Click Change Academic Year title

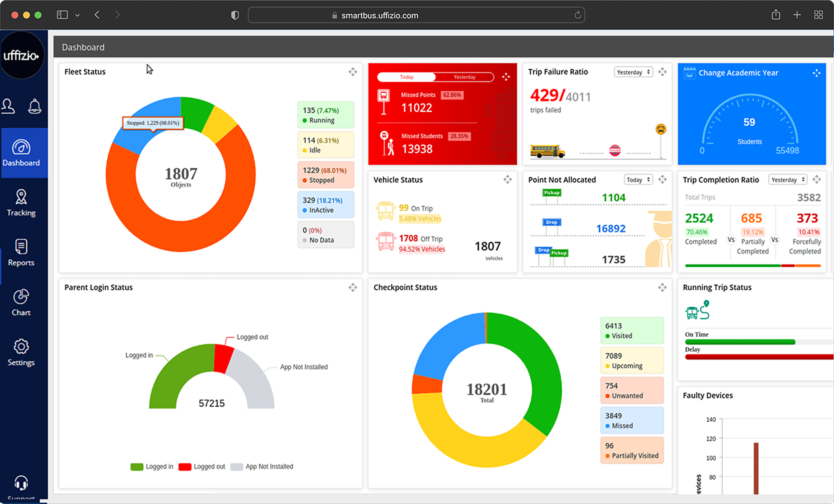click(x=738, y=73)
